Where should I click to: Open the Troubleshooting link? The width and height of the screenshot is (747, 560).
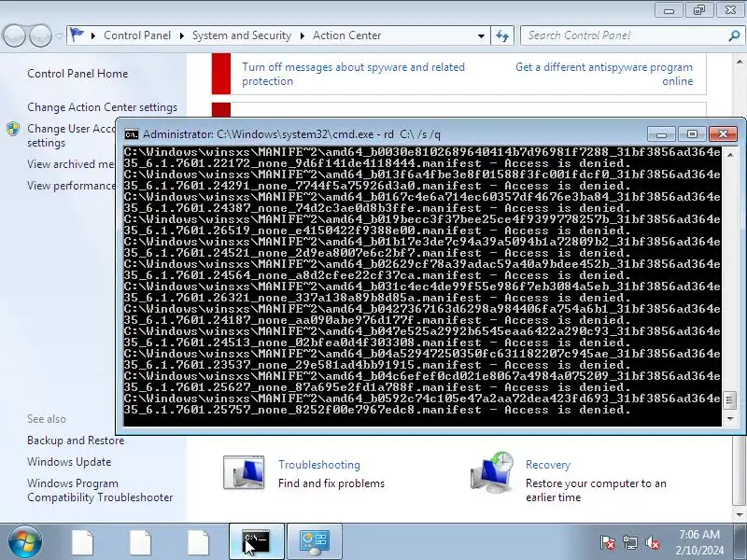point(319,464)
